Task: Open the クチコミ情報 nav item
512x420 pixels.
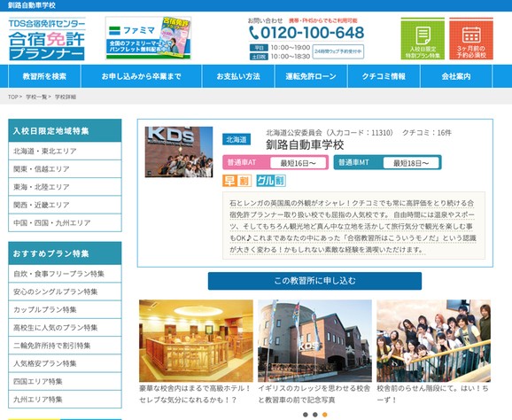Action: click(384, 76)
